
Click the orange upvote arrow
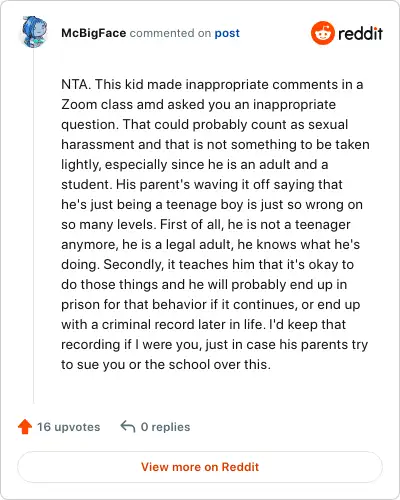[x=25, y=427]
